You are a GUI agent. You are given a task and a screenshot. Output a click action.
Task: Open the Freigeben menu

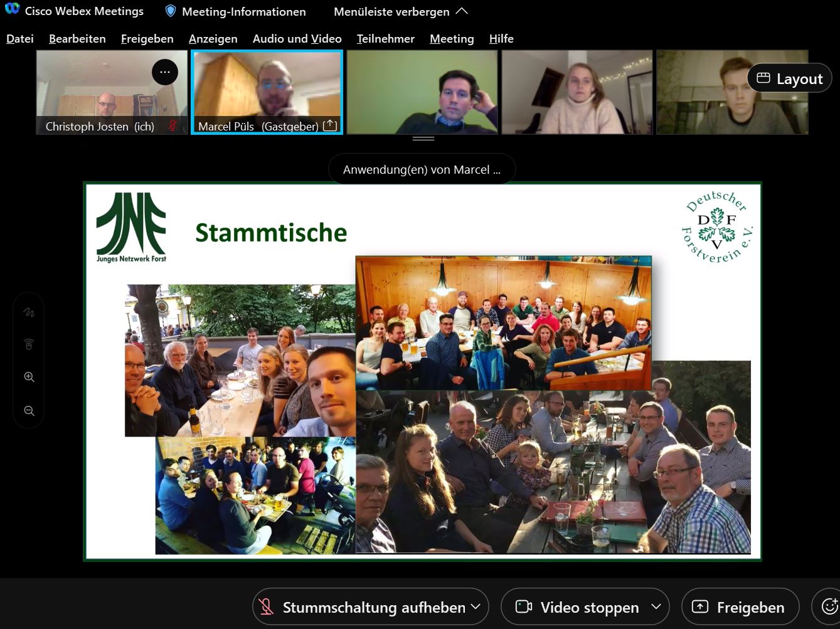click(147, 39)
